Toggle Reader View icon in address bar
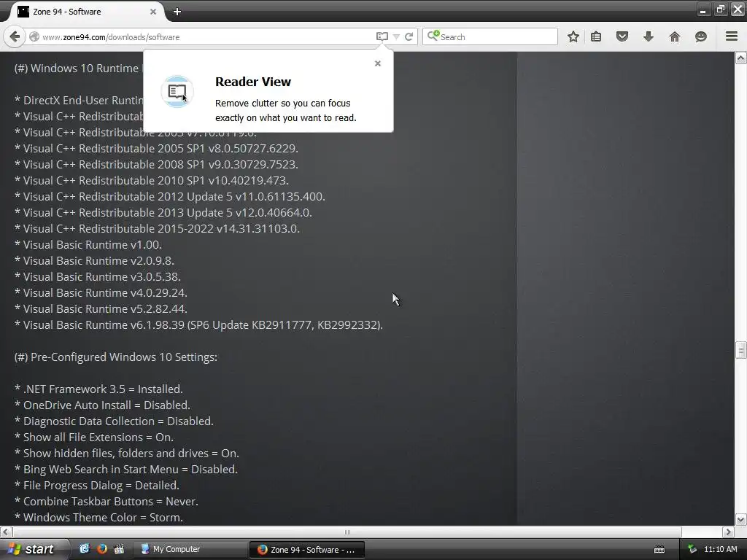 (x=382, y=36)
